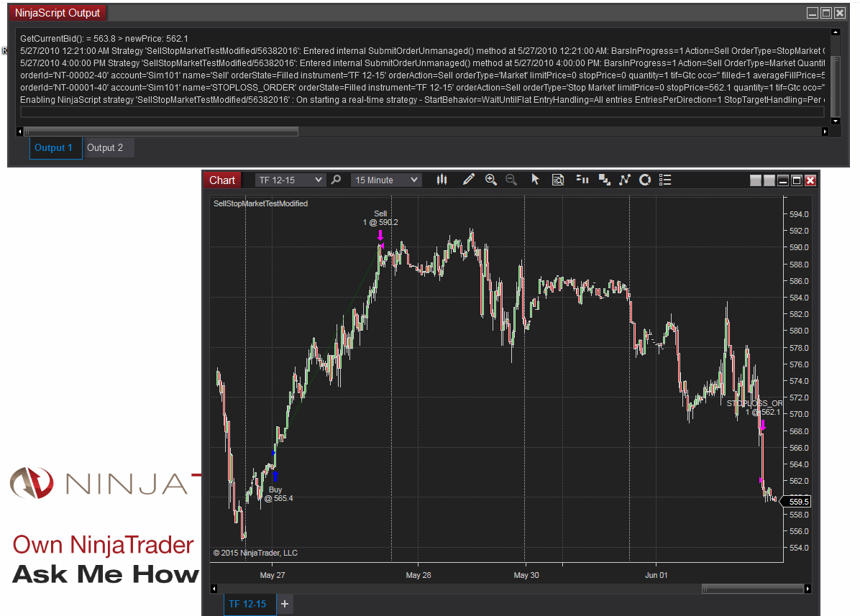This screenshot has width=860, height=616.
Task: Close the Chart window
Action: click(810, 180)
